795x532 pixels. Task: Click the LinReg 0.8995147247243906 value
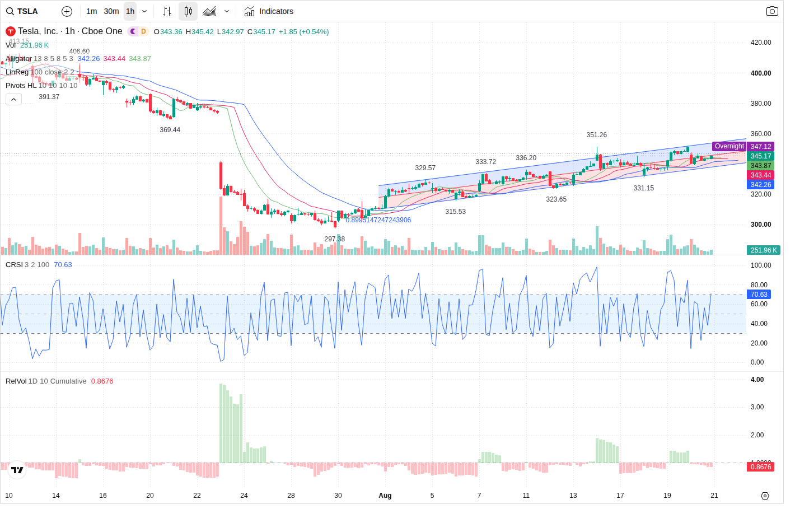[x=378, y=220]
